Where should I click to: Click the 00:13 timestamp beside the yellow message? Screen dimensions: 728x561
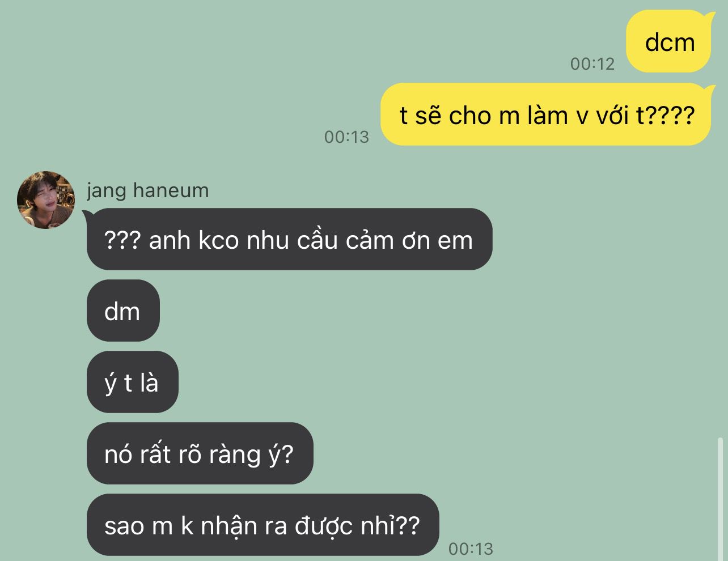pos(346,137)
